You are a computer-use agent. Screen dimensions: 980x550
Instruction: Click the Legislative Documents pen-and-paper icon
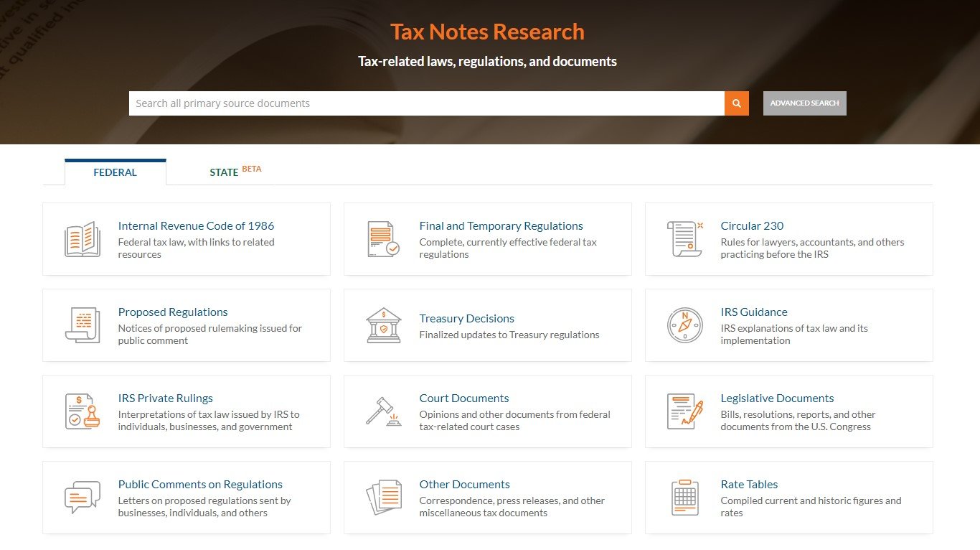684,411
